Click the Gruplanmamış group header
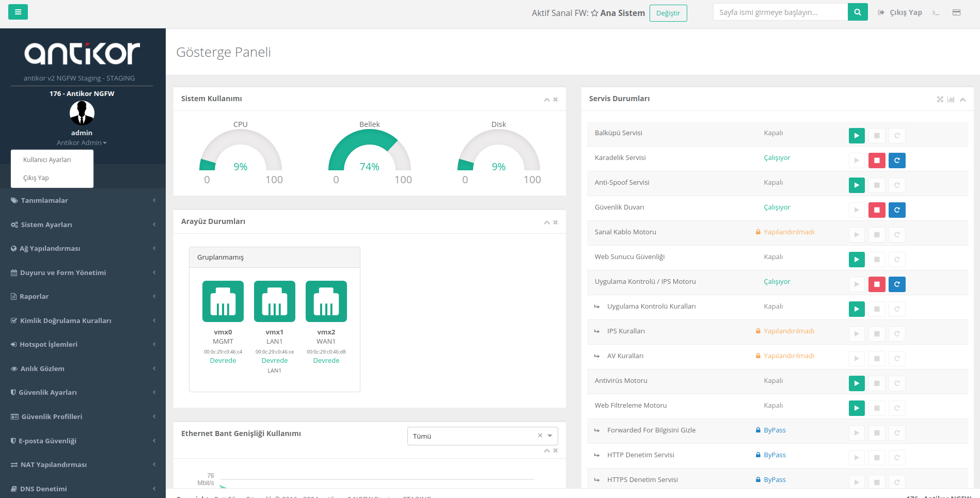 (275, 257)
